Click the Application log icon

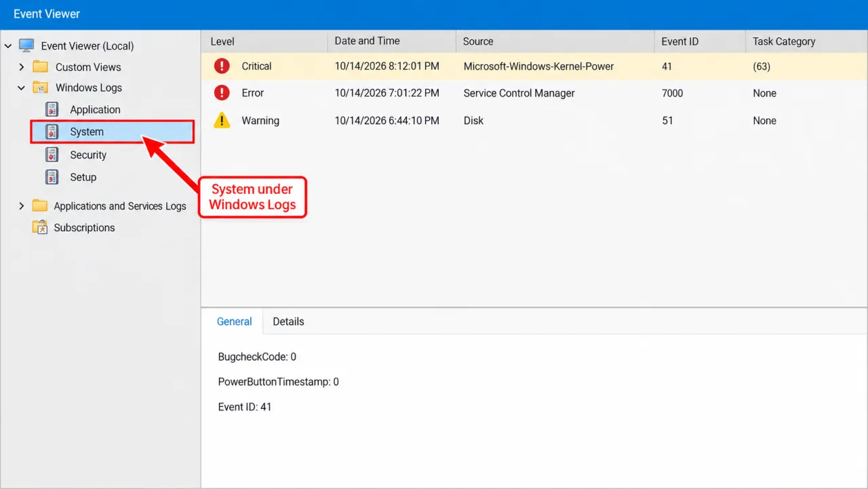[x=52, y=109]
